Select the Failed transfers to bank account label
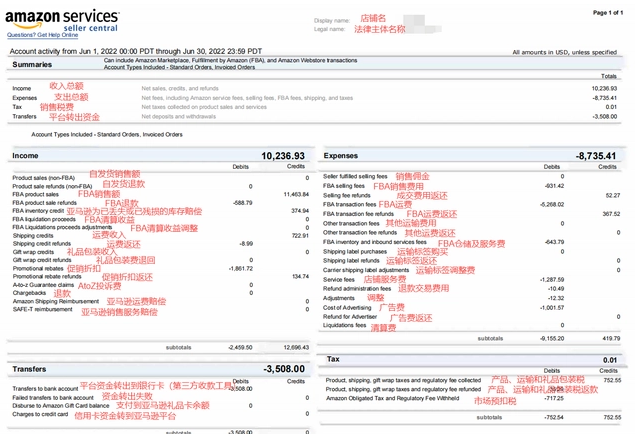The height and width of the screenshot is (434, 644). pyautogui.click(x=53, y=398)
